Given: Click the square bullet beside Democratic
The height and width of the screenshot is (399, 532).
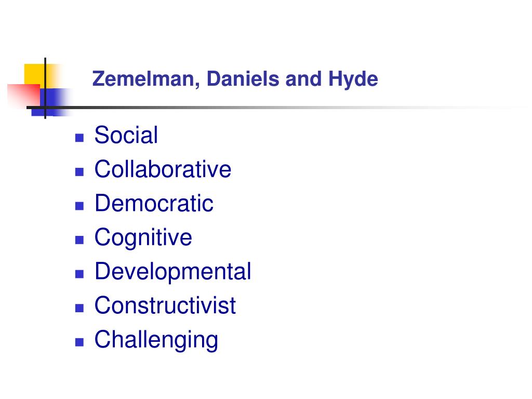Looking at the screenshot, I should pyautogui.click(x=79, y=206).
